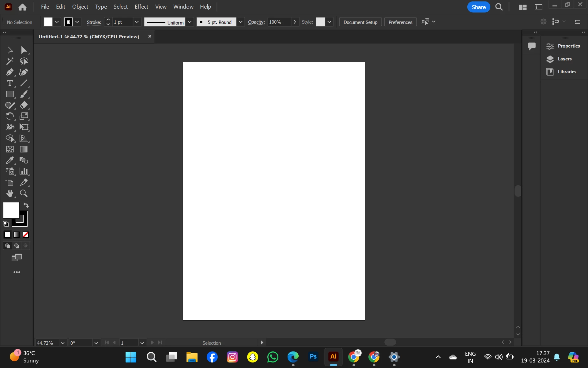Screen dimensions: 588x368
Task: Open the stroke weight dropdown
Action: point(137,22)
